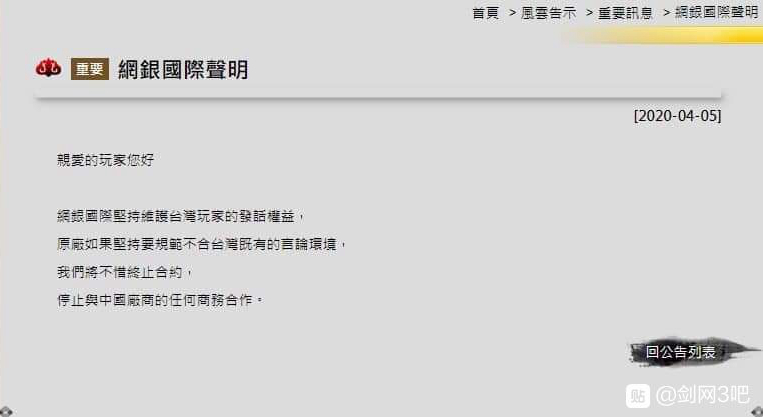Click the brown 重要 badge
763x417 pixels.
pos(90,69)
